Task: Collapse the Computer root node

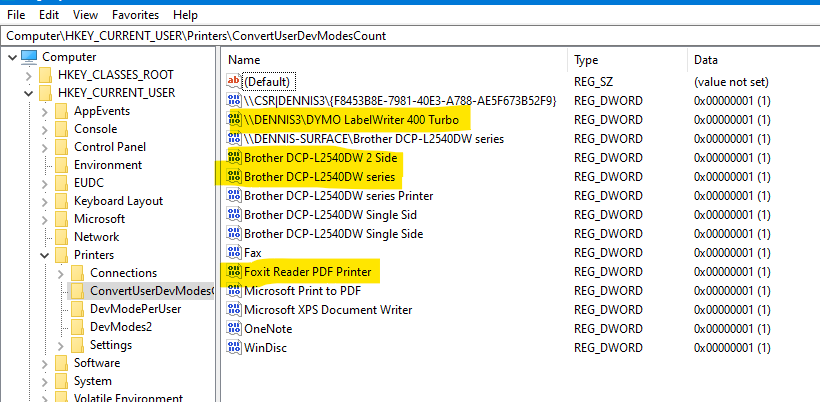Action: (13, 57)
